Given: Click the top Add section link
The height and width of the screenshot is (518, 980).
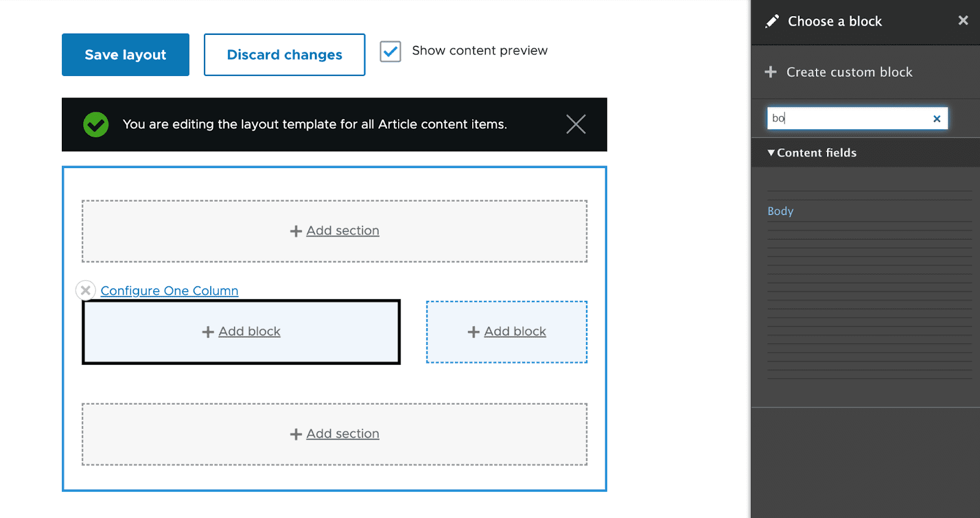Looking at the screenshot, I should point(342,230).
